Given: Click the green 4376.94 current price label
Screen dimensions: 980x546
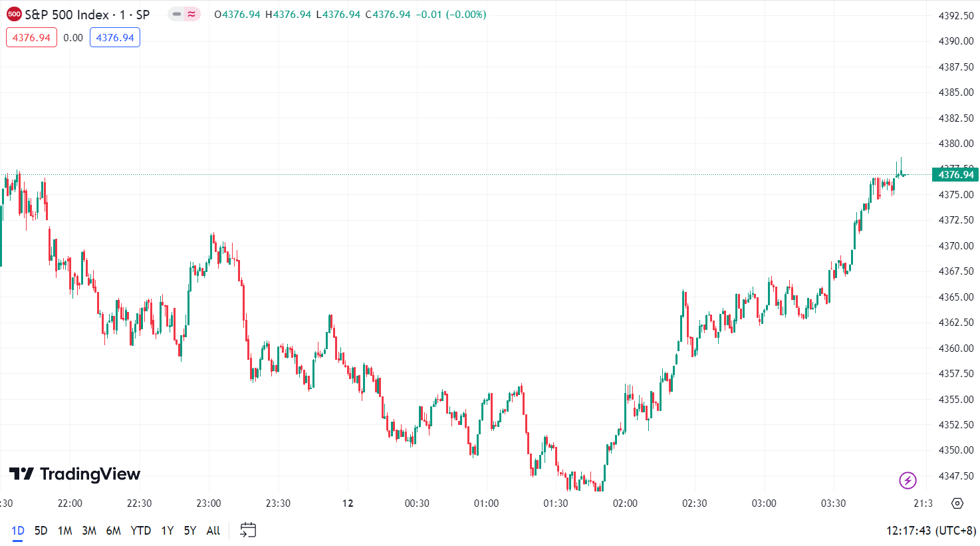Looking at the screenshot, I should [955, 175].
